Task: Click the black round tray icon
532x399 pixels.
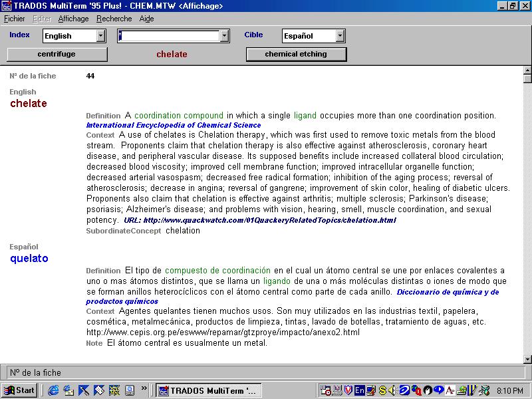Action: [428, 390]
